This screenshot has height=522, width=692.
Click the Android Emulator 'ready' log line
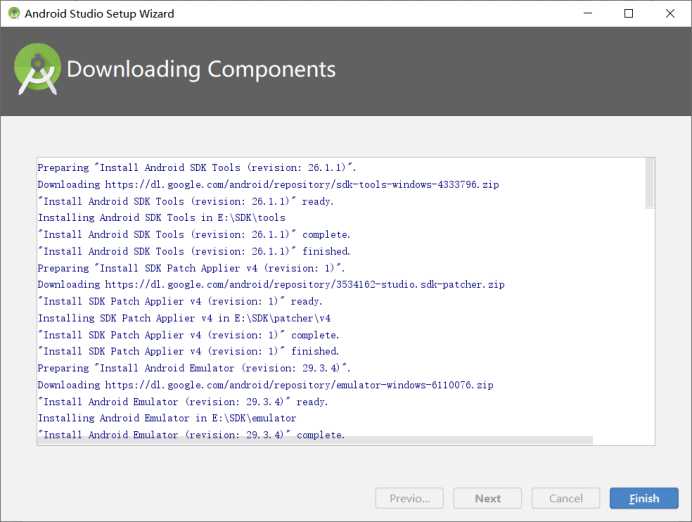(183, 402)
